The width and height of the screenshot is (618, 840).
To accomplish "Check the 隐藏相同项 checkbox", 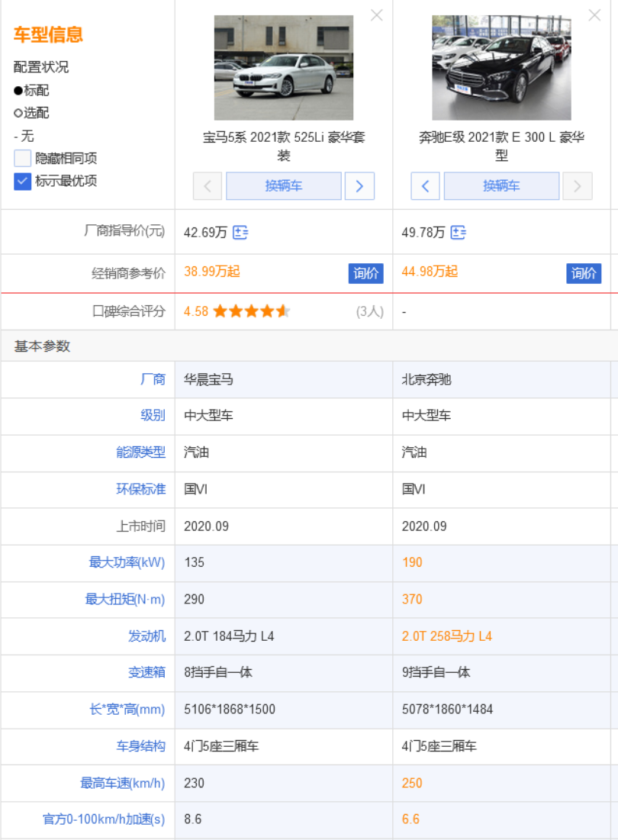I will click(22, 159).
